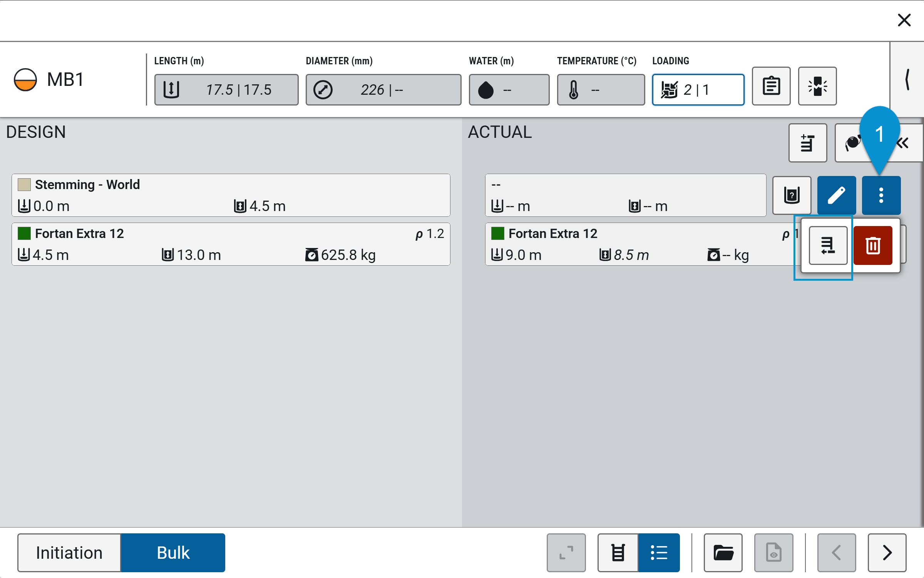
Task: Switch to the Initiation tab
Action: coord(69,553)
